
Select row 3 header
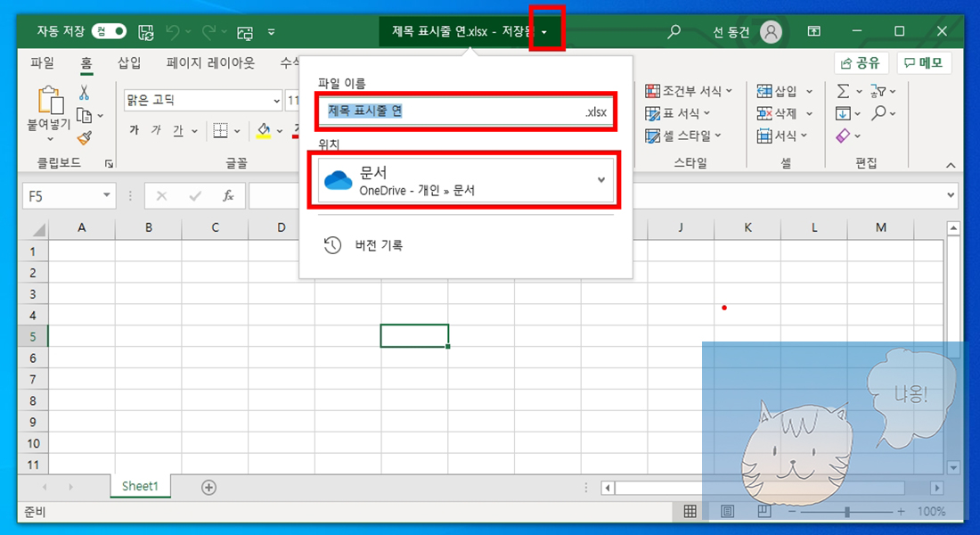pos(32,294)
